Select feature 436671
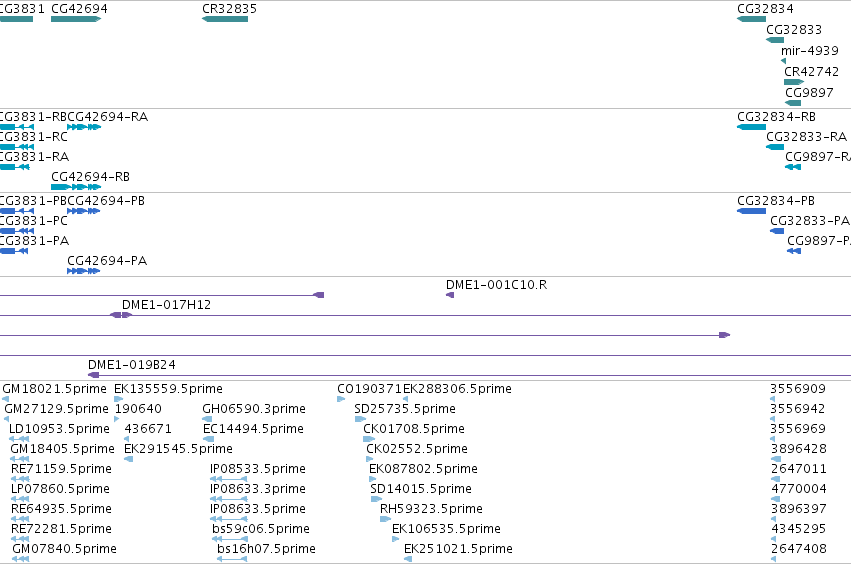The height and width of the screenshot is (564, 851). pyautogui.click(x=148, y=429)
